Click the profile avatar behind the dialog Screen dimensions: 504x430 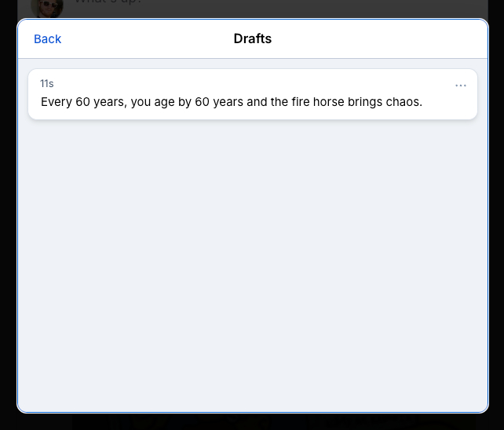(46, 8)
